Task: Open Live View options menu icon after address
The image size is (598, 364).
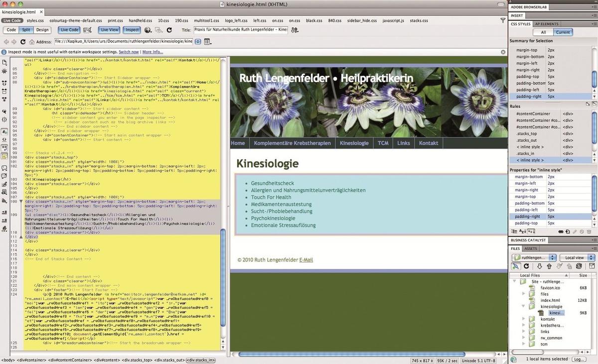Action: pos(207,42)
